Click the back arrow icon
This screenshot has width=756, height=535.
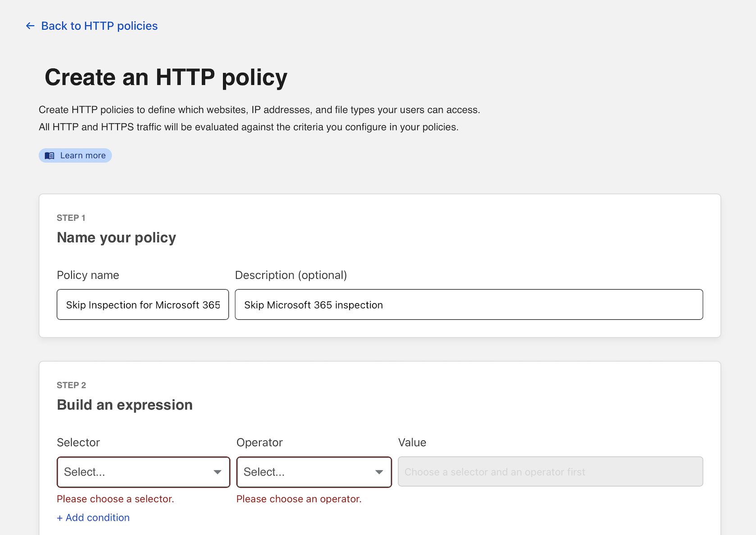click(x=30, y=26)
